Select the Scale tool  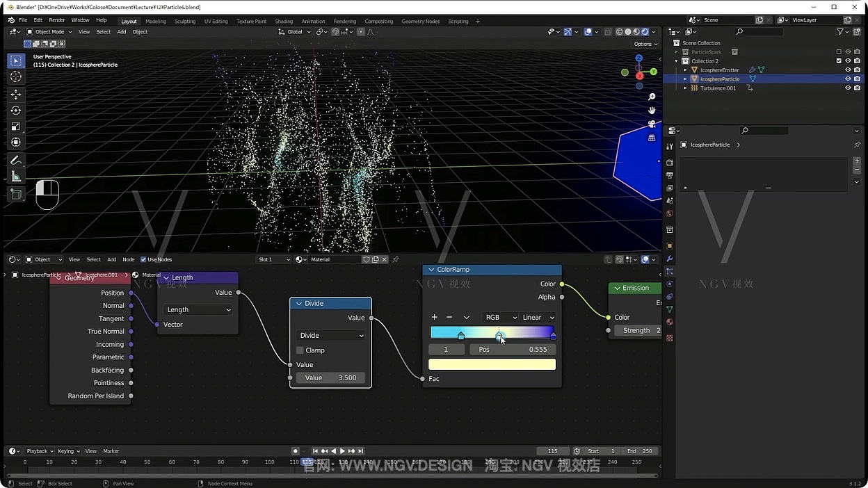(16, 127)
